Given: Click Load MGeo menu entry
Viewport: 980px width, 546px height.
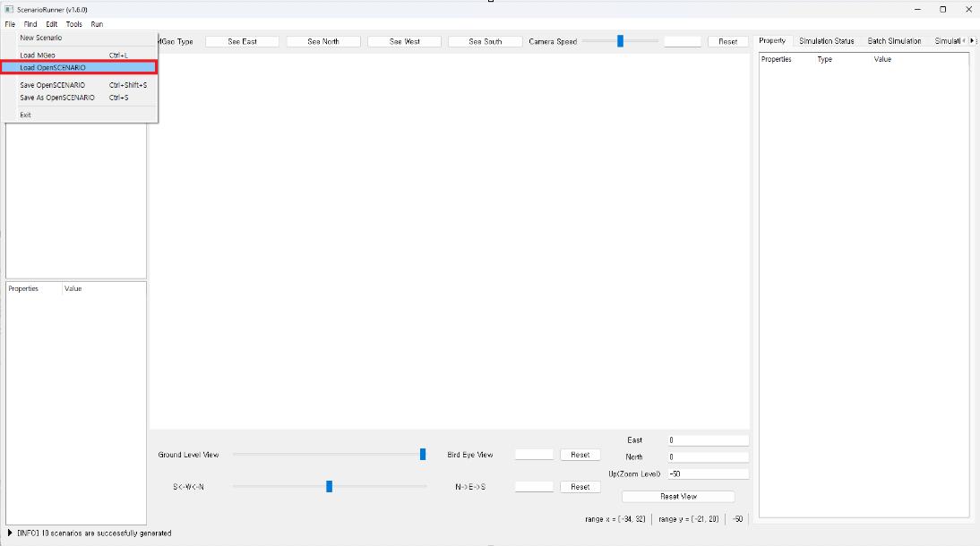Looking at the screenshot, I should pos(38,55).
